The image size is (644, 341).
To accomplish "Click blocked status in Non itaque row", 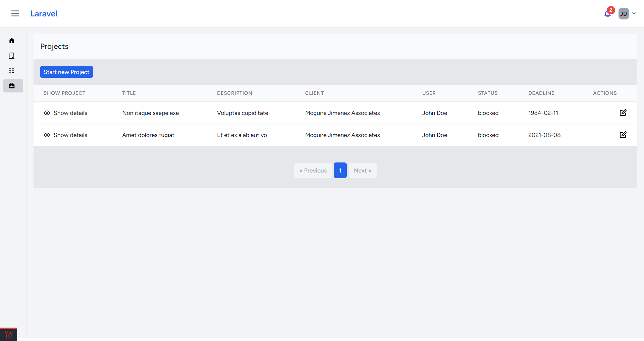I will [488, 113].
